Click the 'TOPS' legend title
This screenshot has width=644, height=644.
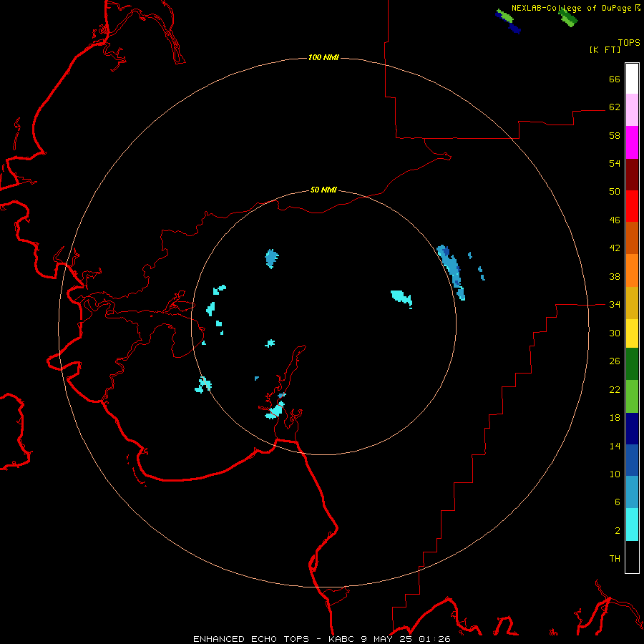(x=629, y=43)
